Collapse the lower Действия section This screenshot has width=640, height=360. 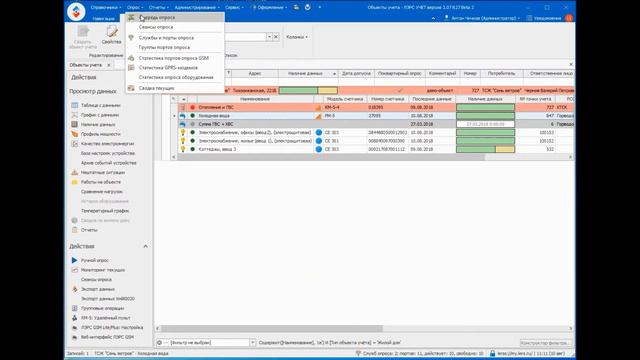pos(145,247)
